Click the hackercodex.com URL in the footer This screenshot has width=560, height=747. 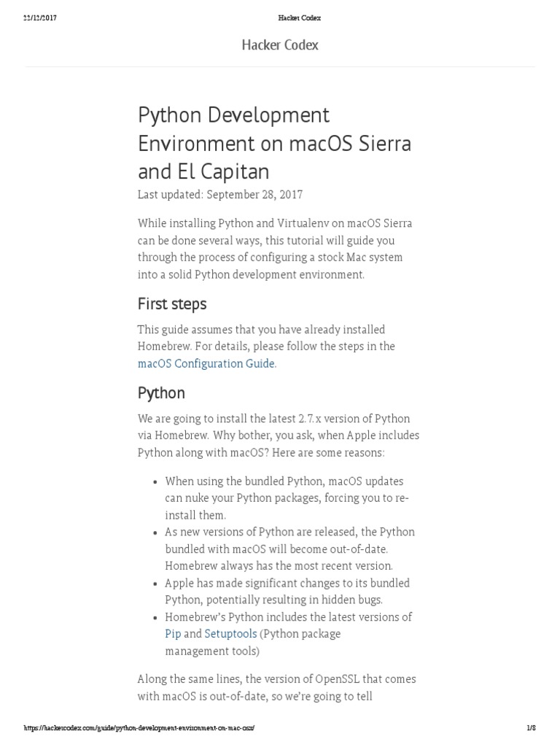(139, 728)
